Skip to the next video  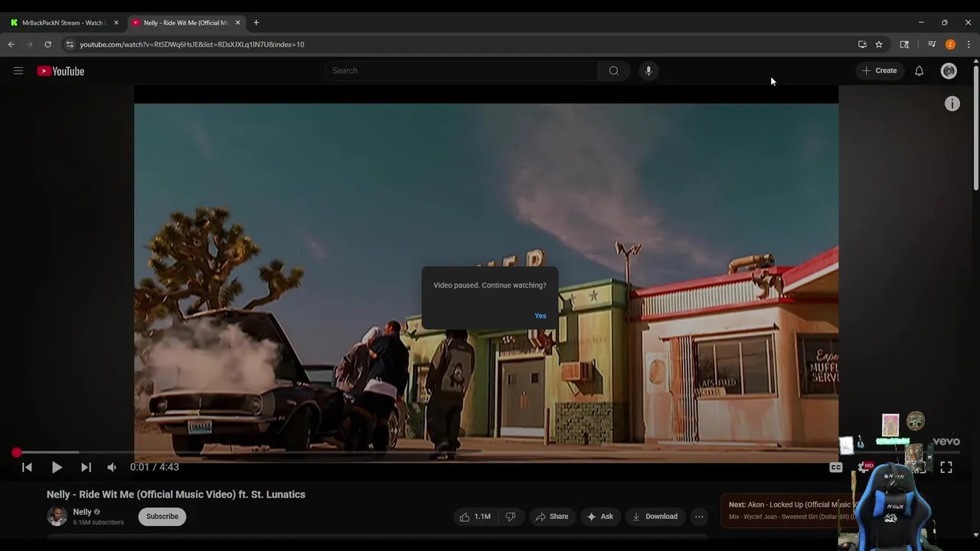(x=86, y=467)
